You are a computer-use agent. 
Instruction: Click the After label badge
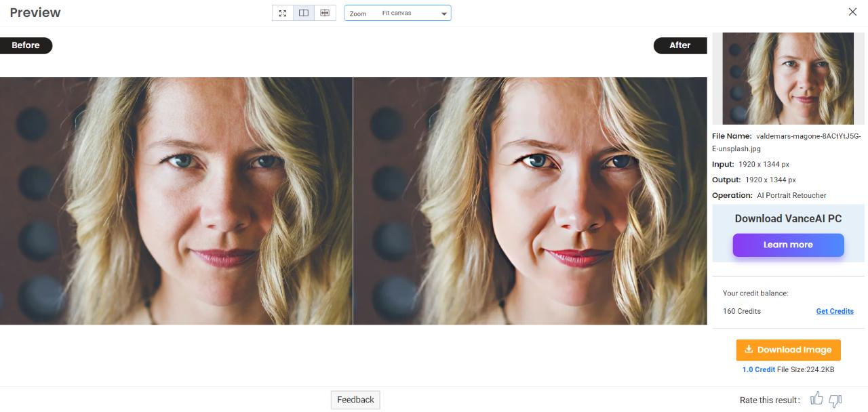[679, 45]
